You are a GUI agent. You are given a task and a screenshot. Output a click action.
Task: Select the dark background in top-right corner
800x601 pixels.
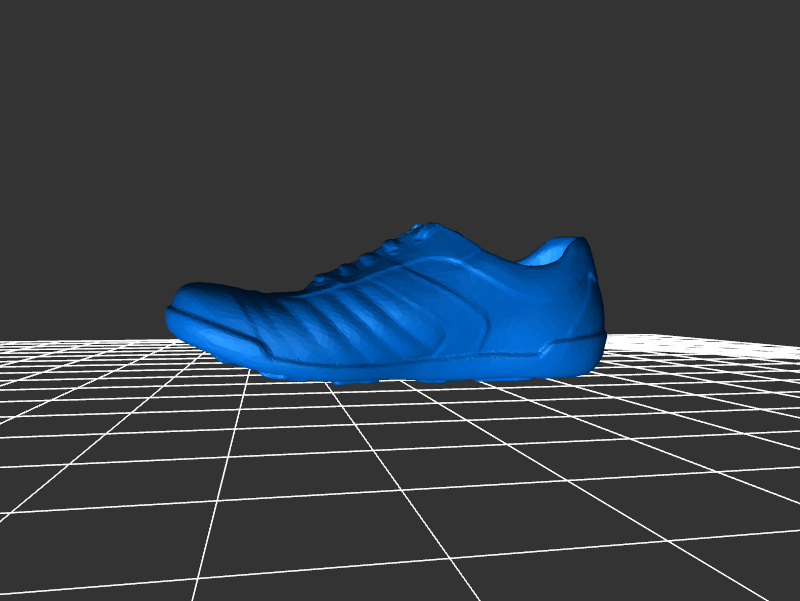point(760,40)
